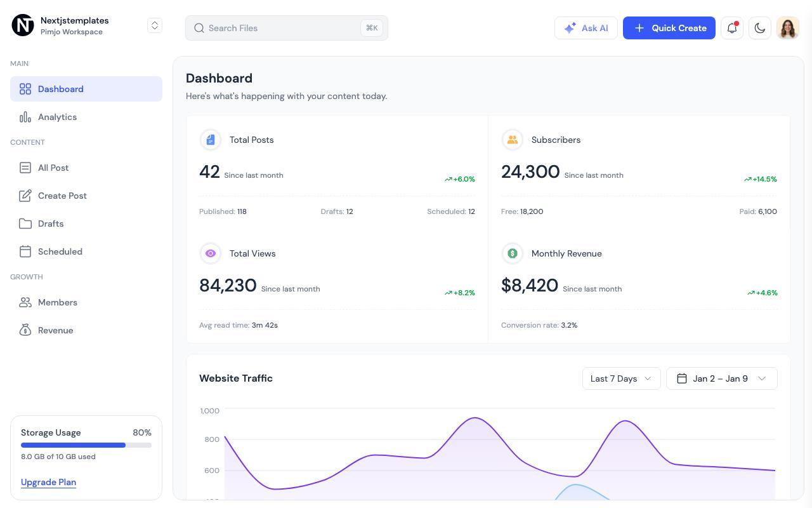Click the Monthly Revenue dollar icon
This screenshot has height=508, width=812.
tap(513, 253)
